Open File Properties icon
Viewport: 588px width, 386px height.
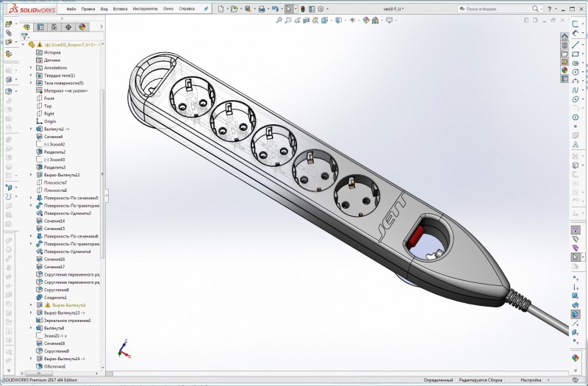click(312, 9)
